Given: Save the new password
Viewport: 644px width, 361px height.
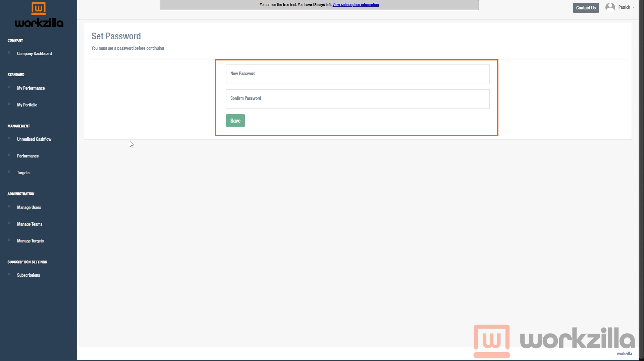Looking at the screenshot, I should (235, 121).
